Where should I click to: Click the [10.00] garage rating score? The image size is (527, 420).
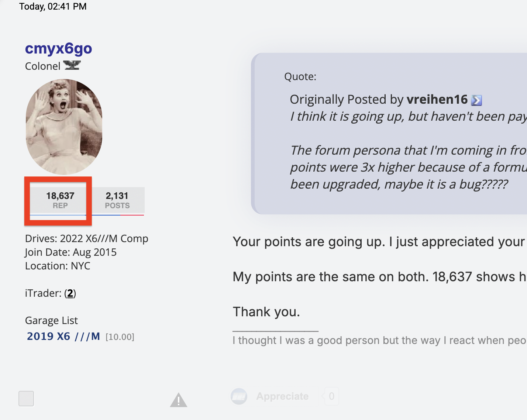(120, 337)
